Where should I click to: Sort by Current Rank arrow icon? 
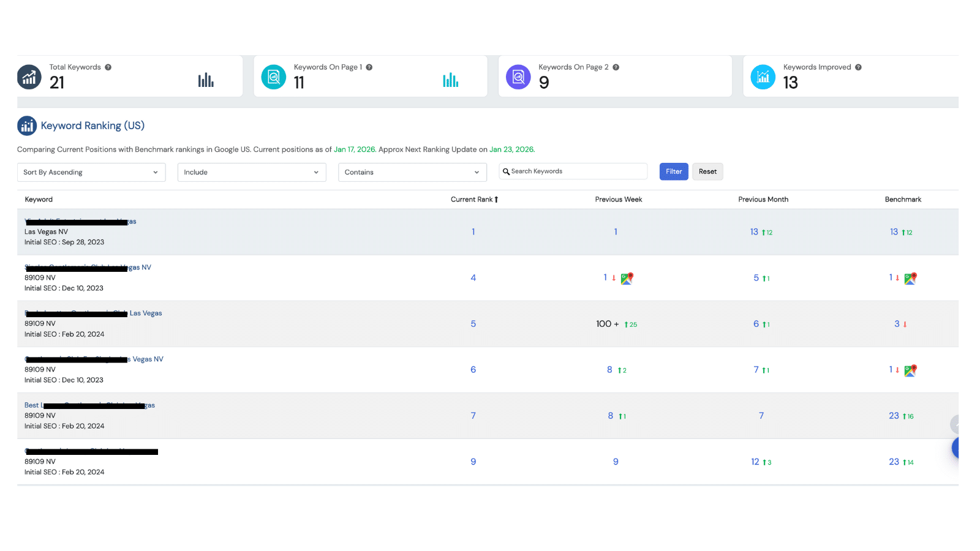point(496,200)
